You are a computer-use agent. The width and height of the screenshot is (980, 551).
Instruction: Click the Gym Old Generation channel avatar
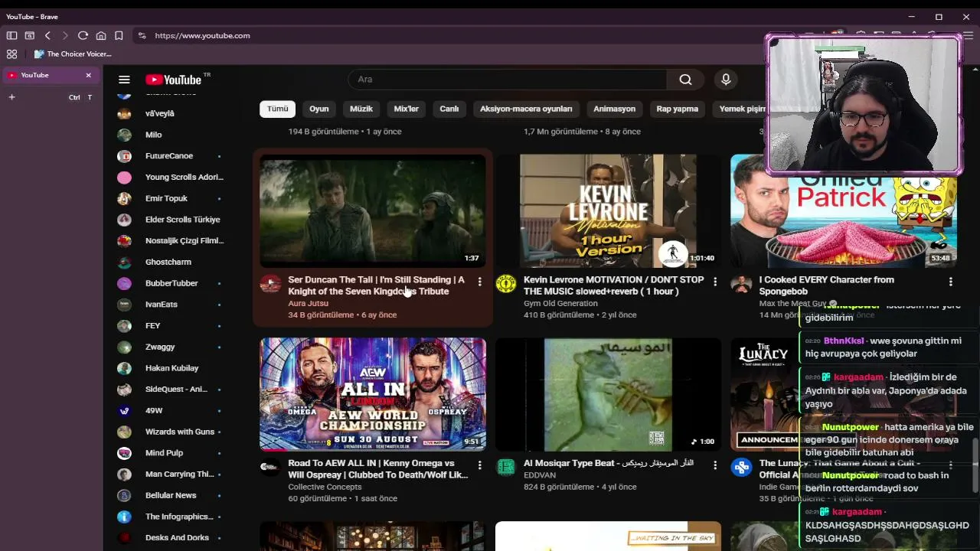(505, 285)
